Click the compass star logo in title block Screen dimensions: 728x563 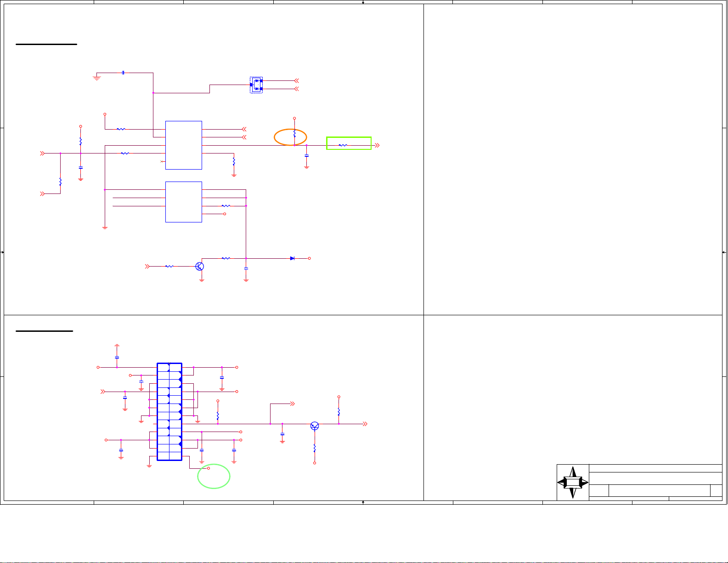pyautogui.click(x=573, y=483)
